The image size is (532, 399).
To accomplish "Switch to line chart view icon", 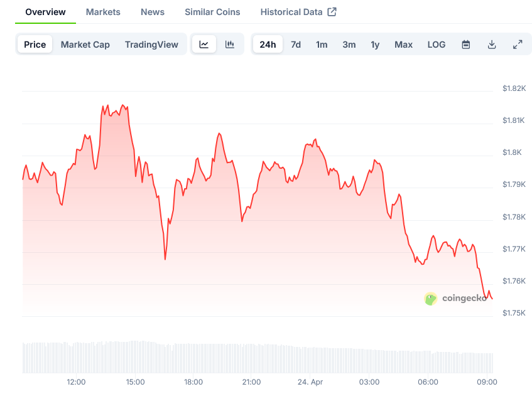I will 204,45.
